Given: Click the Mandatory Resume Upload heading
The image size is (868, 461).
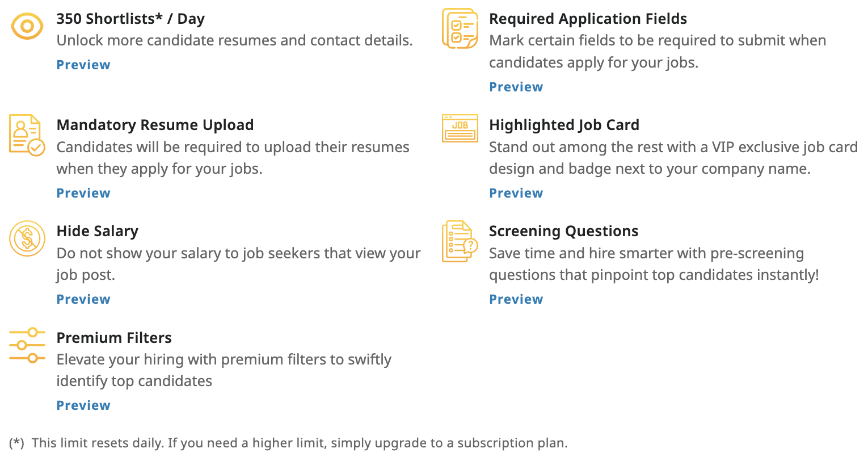Looking at the screenshot, I should pos(155,125).
